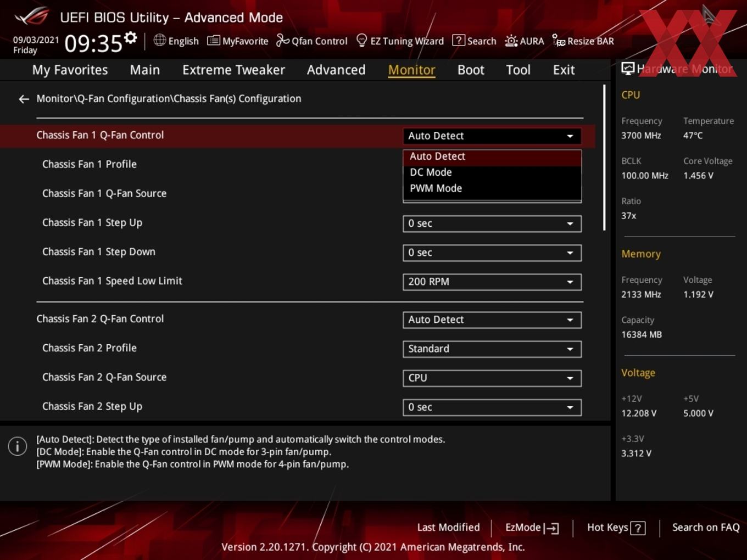Image resolution: width=747 pixels, height=560 pixels.
Task: Click the vertical scrollbar of the settings list
Action: tap(604, 158)
